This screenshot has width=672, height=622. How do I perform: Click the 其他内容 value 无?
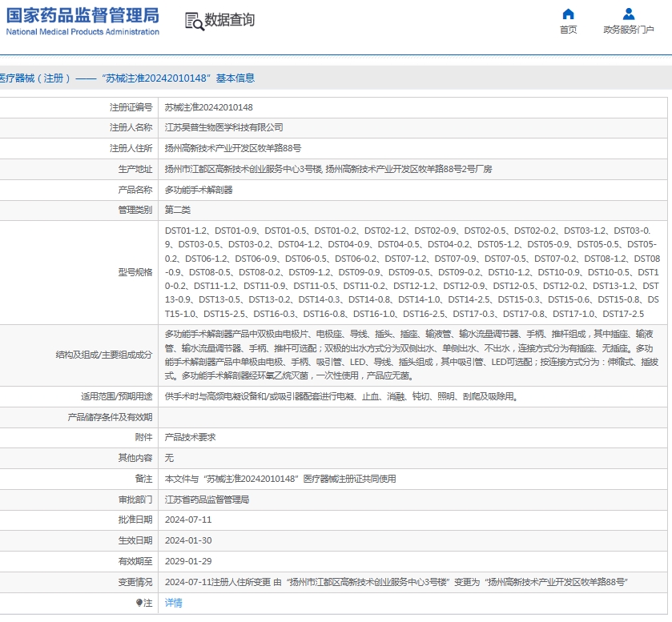pos(169,458)
